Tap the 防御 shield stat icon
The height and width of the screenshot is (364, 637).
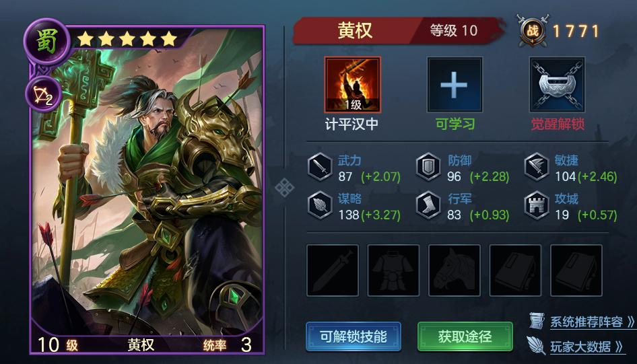click(x=428, y=166)
